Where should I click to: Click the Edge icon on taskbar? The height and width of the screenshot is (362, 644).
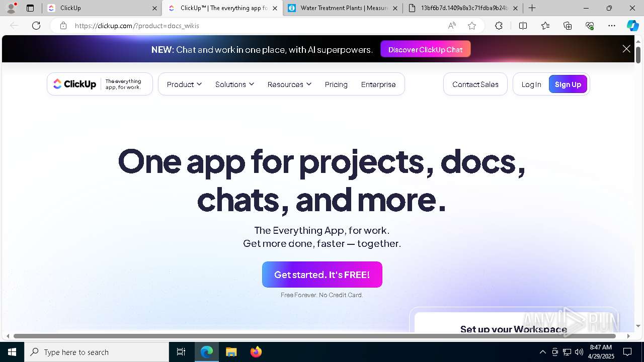tap(207, 352)
